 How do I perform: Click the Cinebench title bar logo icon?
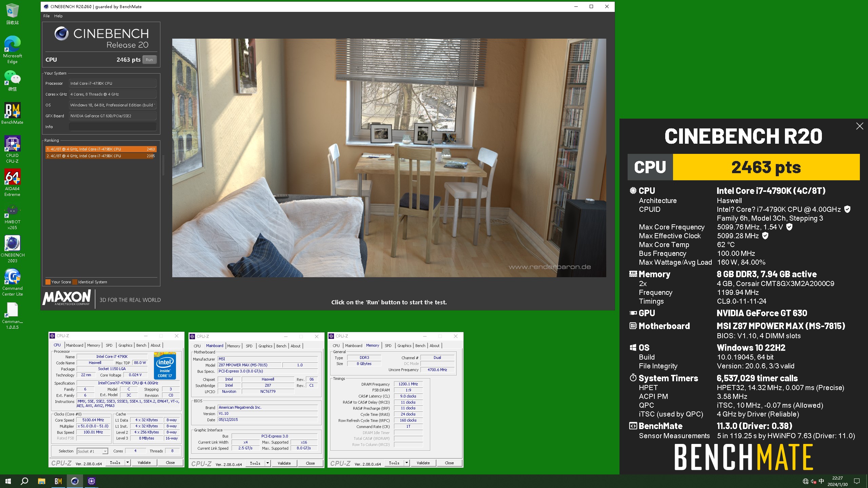tap(46, 6)
